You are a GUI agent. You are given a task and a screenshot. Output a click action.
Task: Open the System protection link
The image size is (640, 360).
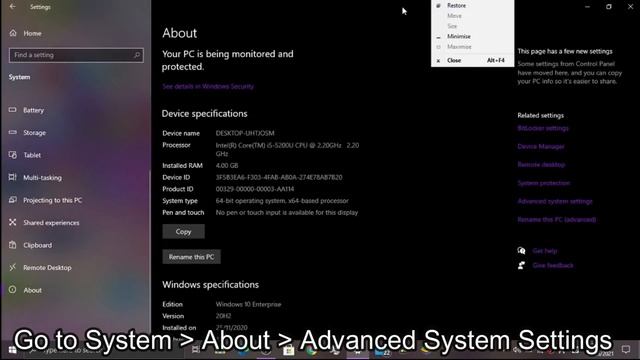tap(544, 183)
